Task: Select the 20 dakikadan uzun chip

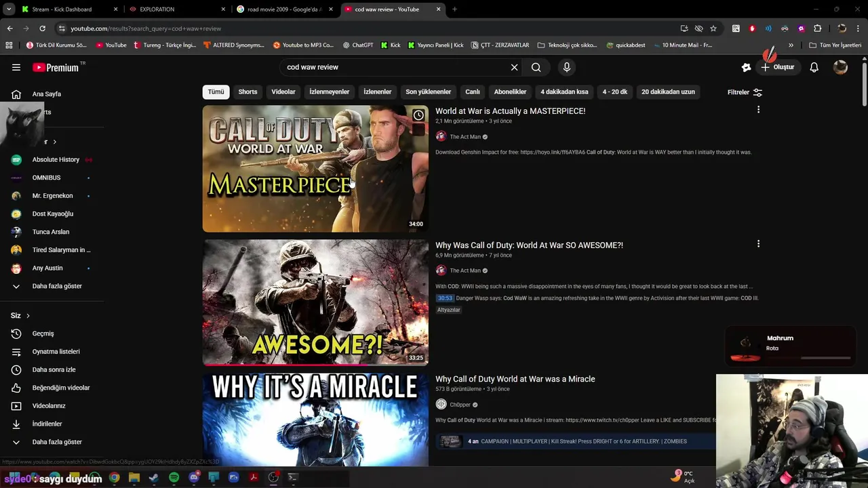Action: [x=668, y=92]
